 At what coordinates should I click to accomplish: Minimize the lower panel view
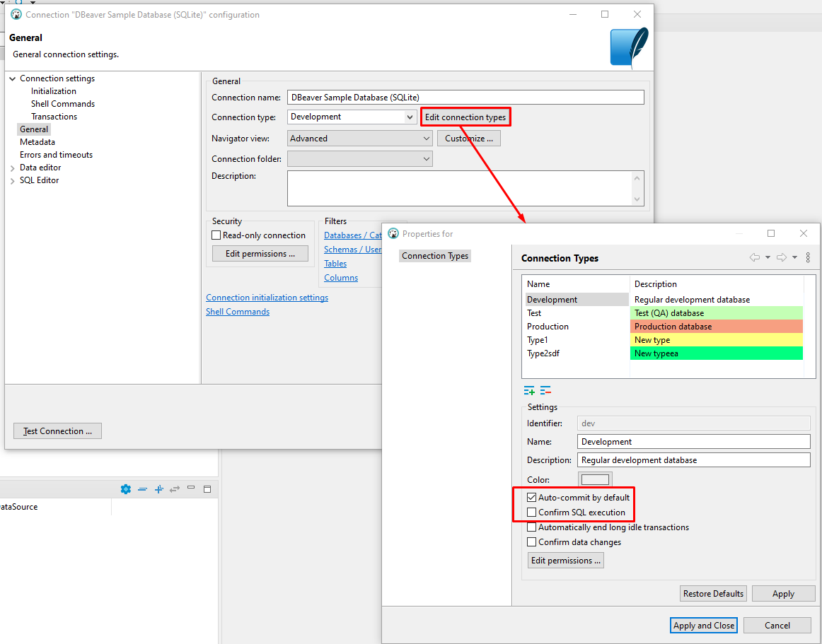(191, 488)
